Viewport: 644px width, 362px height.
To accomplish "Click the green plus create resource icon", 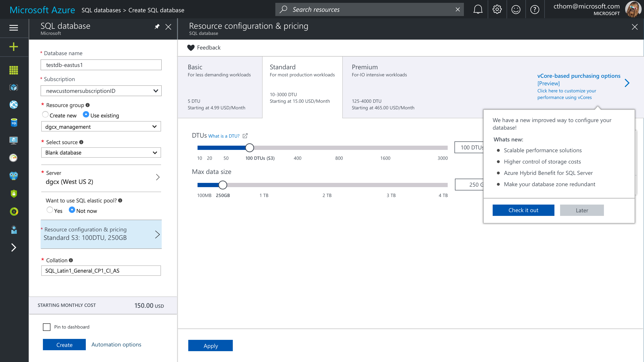I will (14, 47).
